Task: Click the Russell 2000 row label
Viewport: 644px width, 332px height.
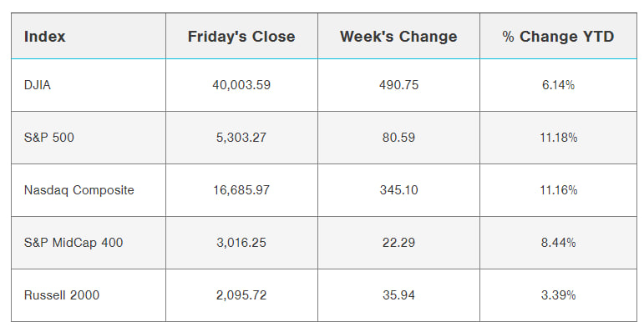Action: (x=62, y=295)
